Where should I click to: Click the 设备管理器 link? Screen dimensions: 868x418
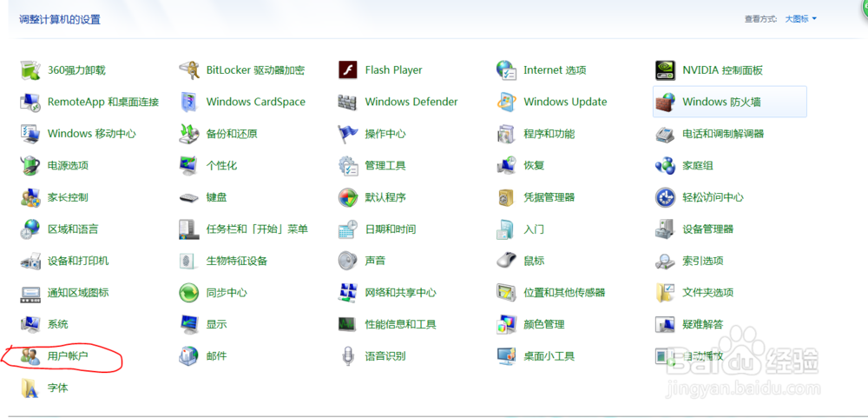tap(708, 229)
